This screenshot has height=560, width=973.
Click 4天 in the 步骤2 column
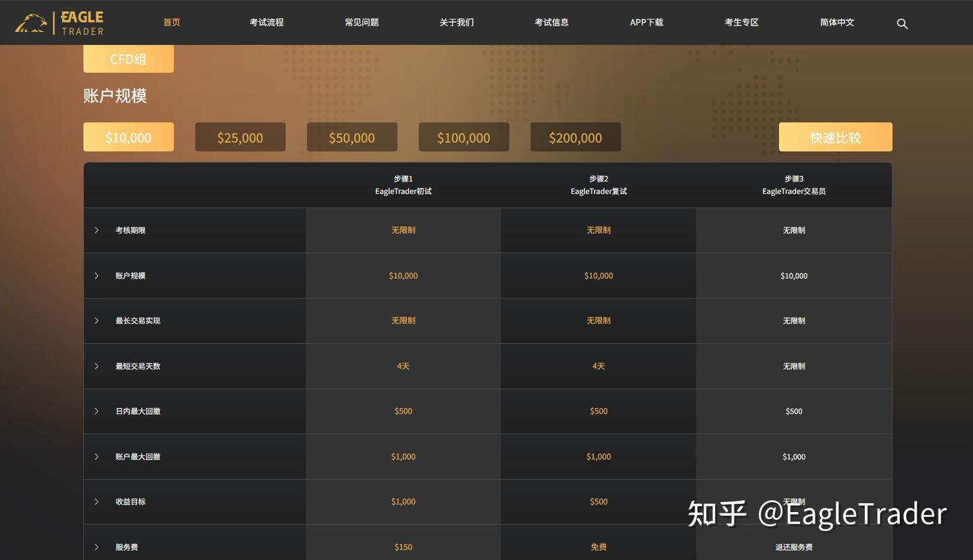pyautogui.click(x=599, y=366)
